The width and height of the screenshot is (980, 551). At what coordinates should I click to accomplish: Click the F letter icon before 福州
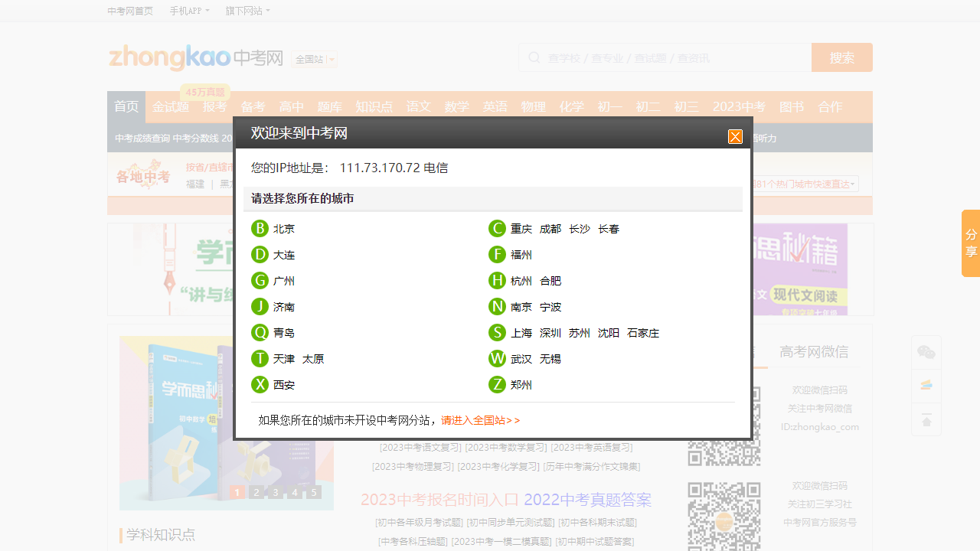(497, 254)
